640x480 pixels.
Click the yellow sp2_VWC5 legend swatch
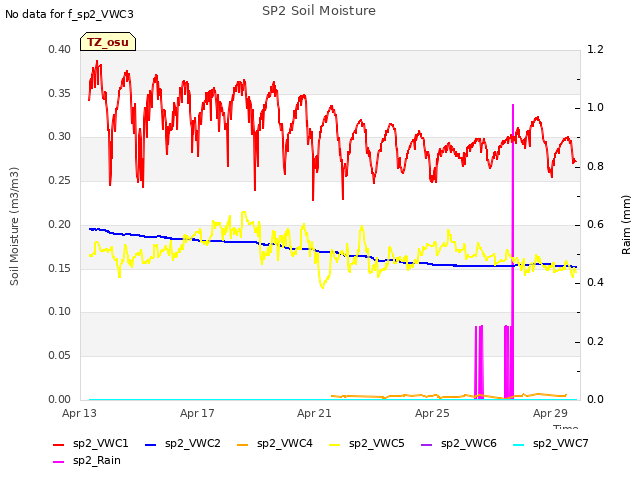(335, 444)
